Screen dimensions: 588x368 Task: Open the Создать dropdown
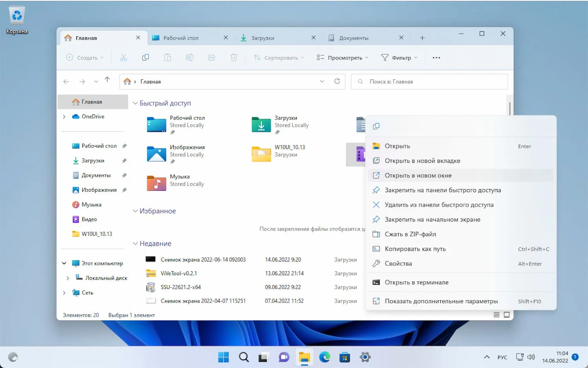[x=85, y=58]
